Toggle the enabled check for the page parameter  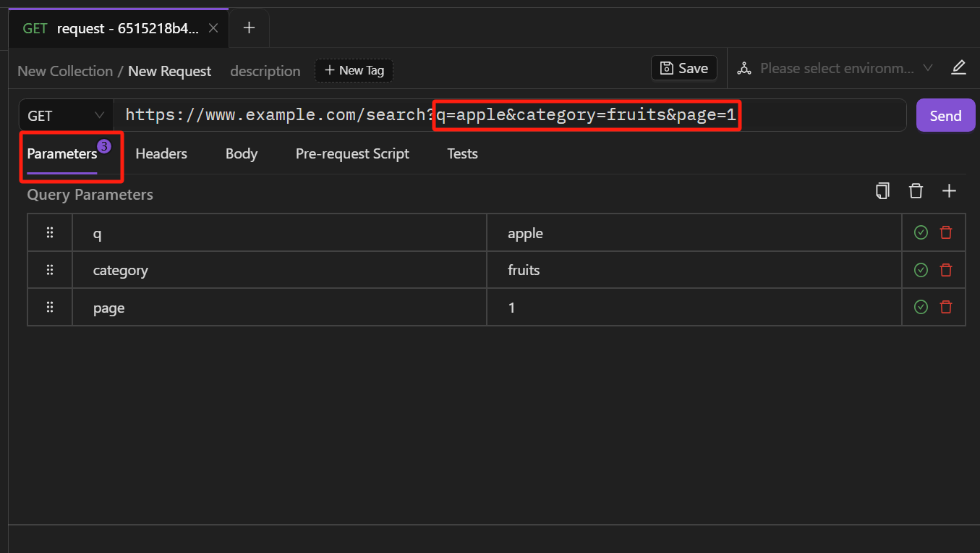(921, 308)
